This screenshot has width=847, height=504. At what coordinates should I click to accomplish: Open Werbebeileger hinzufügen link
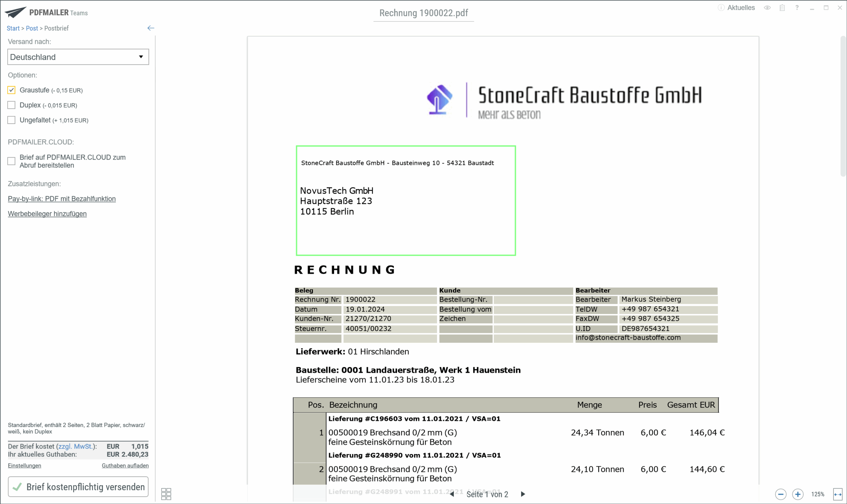(x=47, y=213)
